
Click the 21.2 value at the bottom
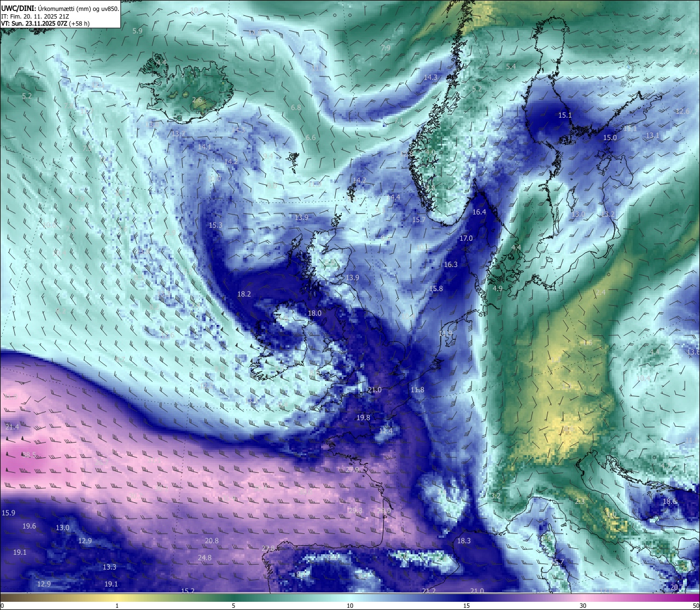(429, 591)
